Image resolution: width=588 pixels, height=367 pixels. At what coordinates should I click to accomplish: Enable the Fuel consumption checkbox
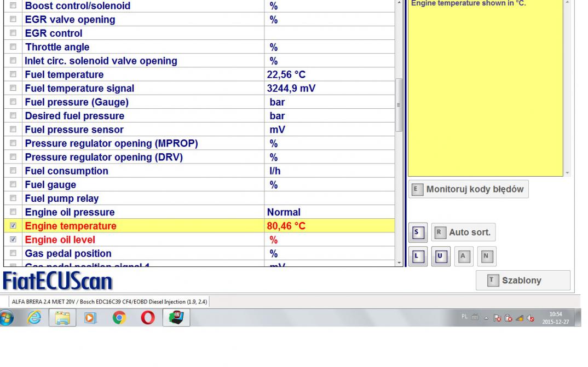(x=13, y=171)
